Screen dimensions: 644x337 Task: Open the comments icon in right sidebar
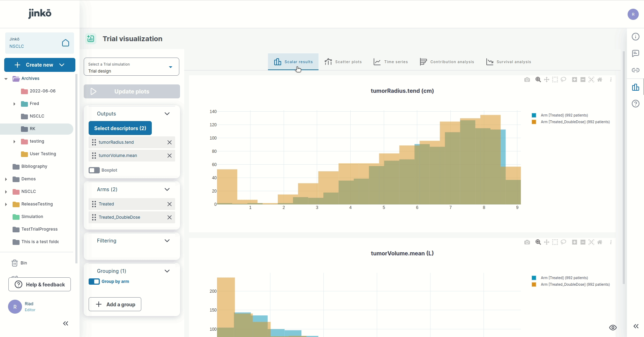coord(636,53)
